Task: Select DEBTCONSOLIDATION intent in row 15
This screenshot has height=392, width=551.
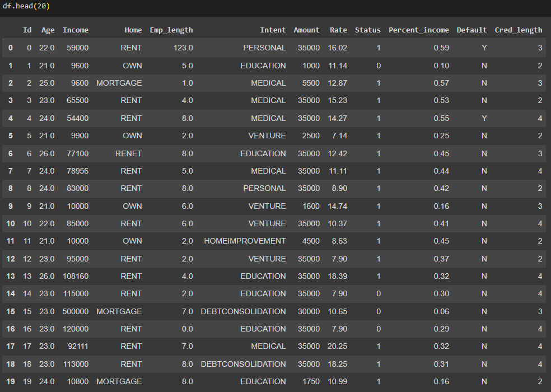Action: point(243,311)
